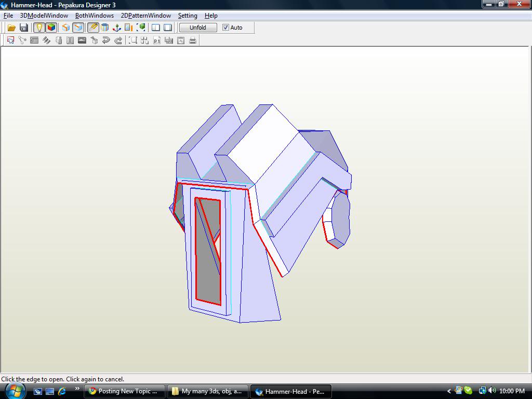
Task: Click the dark image rectangle icon
Action: click(x=82, y=41)
